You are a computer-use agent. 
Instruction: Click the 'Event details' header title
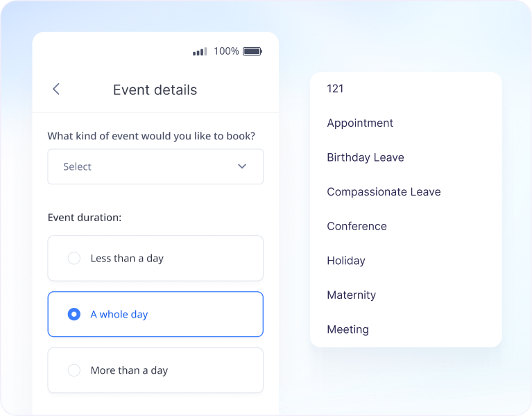click(155, 90)
